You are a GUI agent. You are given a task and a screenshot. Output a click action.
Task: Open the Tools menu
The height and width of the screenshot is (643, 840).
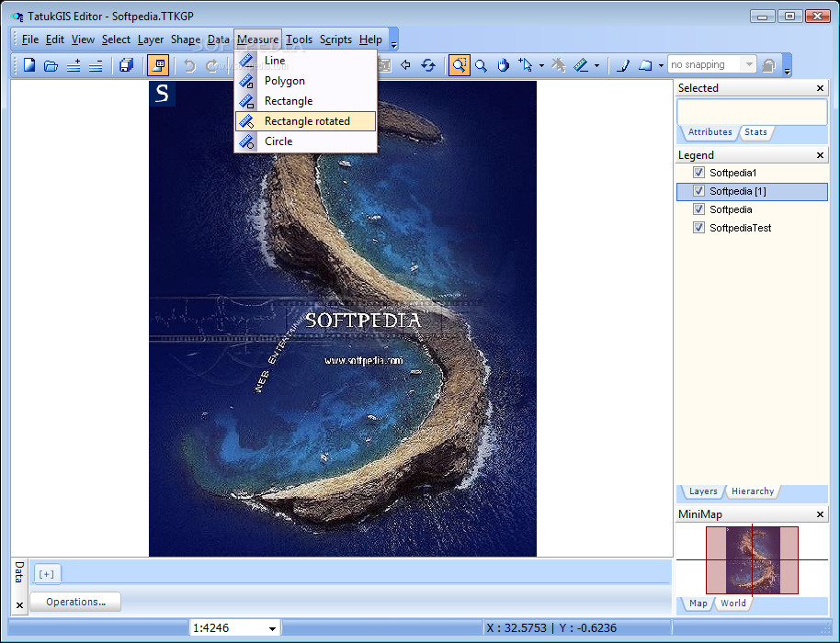(x=299, y=39)
